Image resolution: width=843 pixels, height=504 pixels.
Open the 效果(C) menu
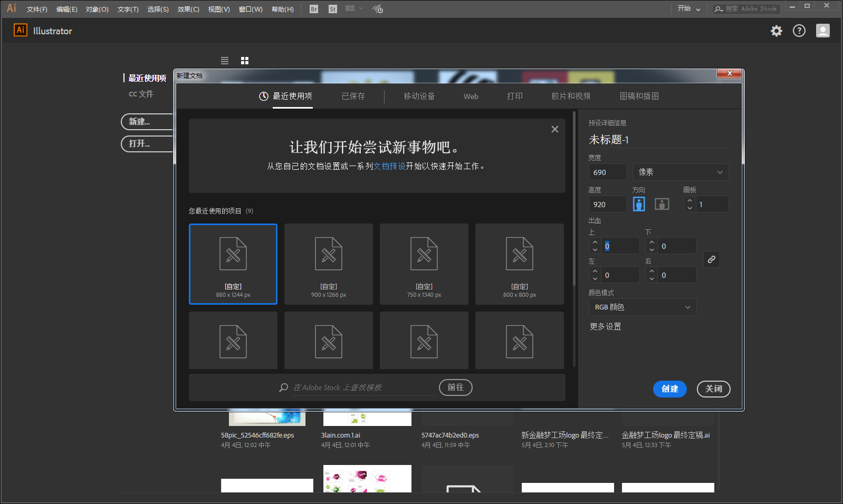(188, 9)
